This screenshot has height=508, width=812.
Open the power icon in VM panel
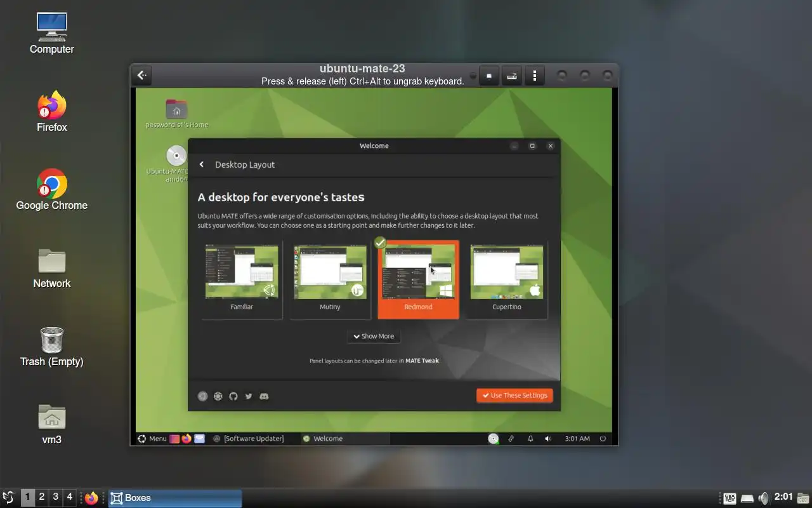(x=603, y=439)
